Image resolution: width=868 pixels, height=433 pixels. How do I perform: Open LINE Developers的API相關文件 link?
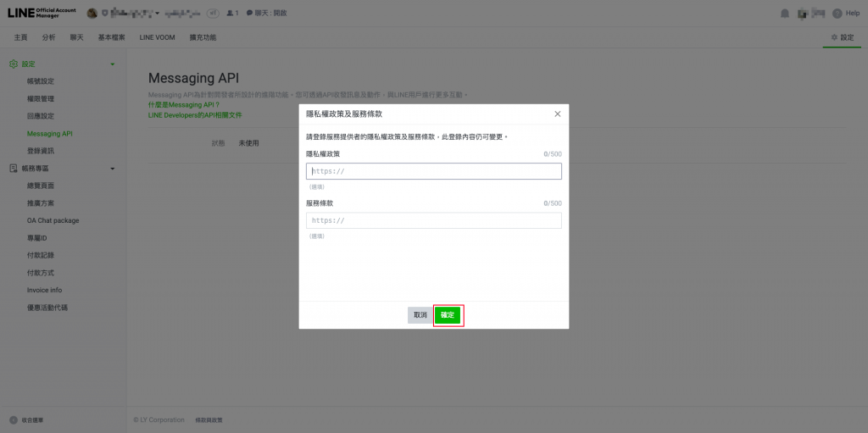pos(195,115)
